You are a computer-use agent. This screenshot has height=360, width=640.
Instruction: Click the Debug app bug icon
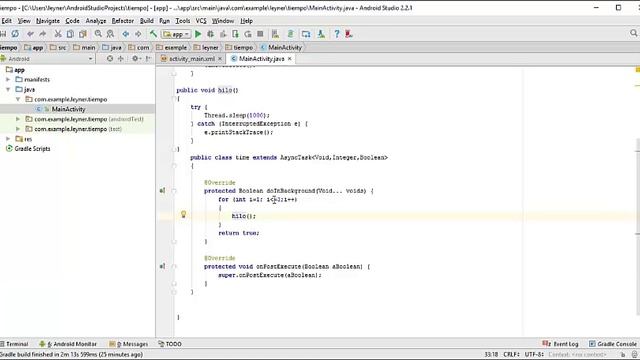(211, 34)
